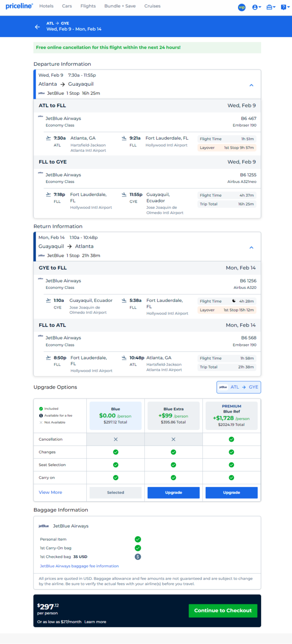Viewport: 292px width, 644px height.
Task: Click the takeoff icon beside 7:18p Fort Lauderdale
Action: coord(48,195)
